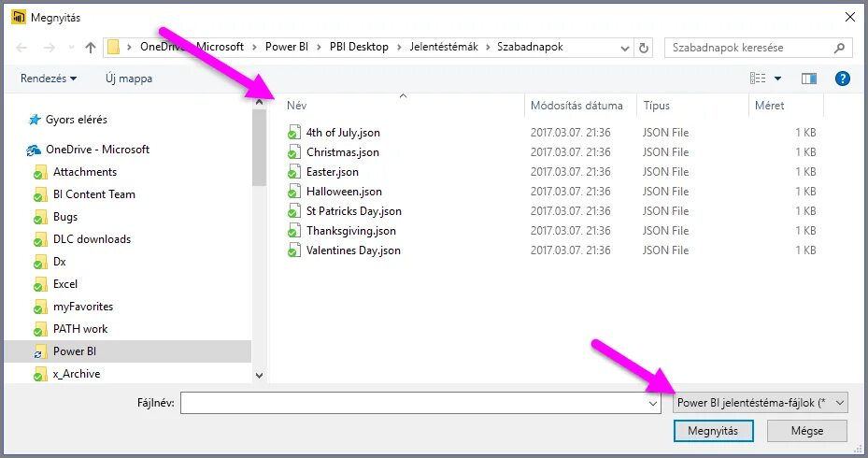Click the folder icon in address bar
This screenshot has height=458, width=868.
pos(113,48)
